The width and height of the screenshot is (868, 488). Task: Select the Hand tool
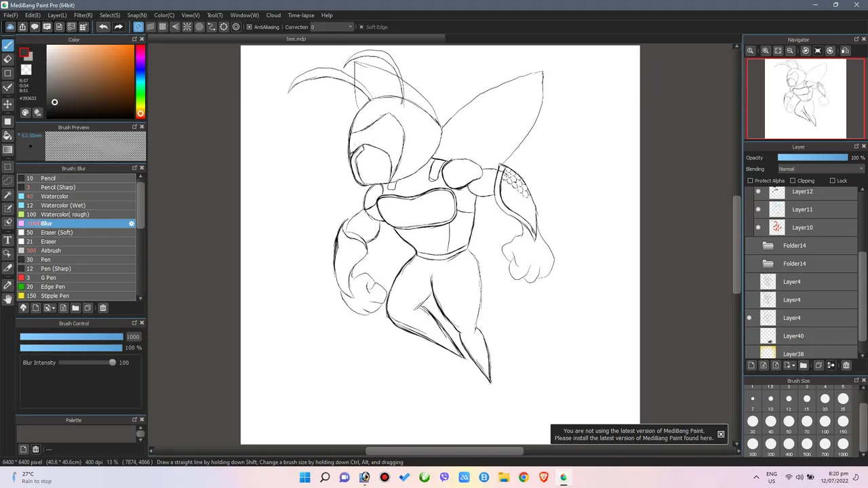[8, 299]
